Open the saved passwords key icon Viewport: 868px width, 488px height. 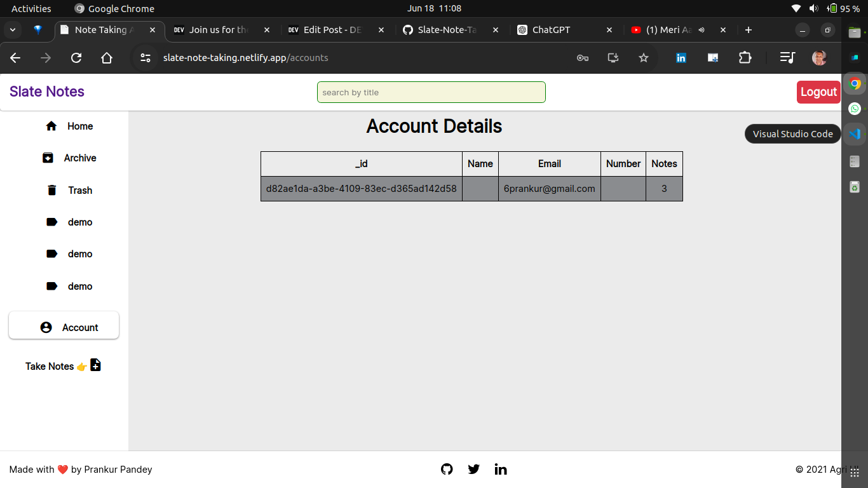583,58
